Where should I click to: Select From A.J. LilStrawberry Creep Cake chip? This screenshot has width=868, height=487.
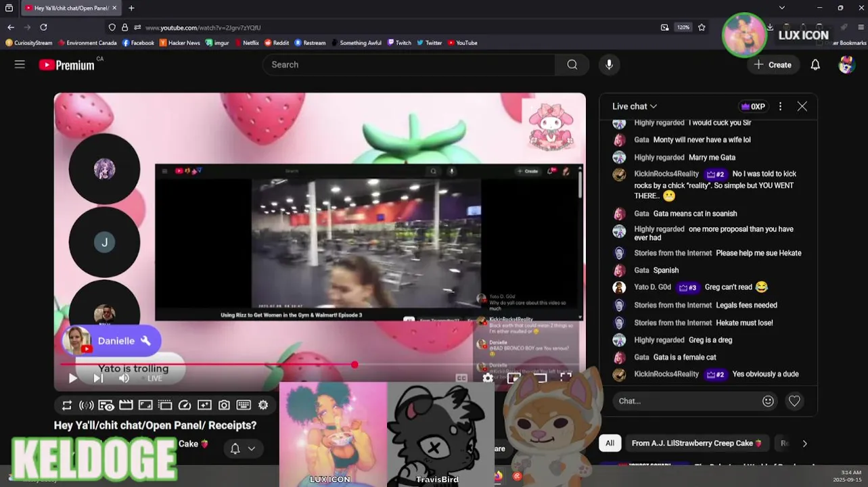point(697,443)
